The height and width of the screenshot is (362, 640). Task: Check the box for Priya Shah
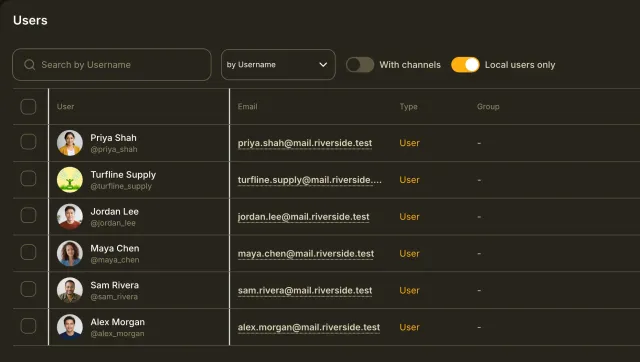click(x=28, y=142)
